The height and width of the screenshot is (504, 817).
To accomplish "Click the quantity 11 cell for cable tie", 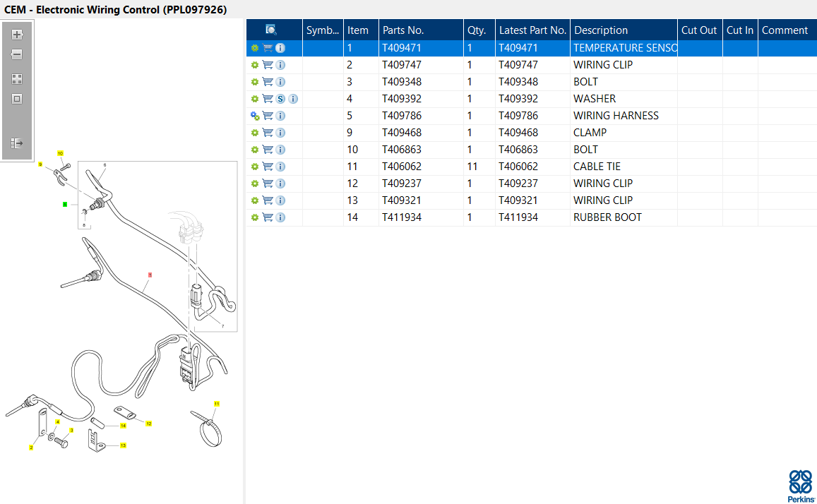I will (479, 167).
